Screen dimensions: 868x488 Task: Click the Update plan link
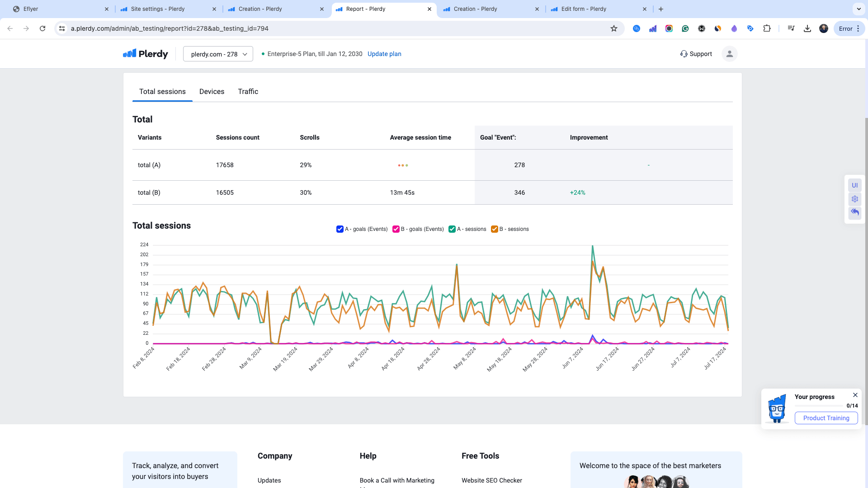384,54
